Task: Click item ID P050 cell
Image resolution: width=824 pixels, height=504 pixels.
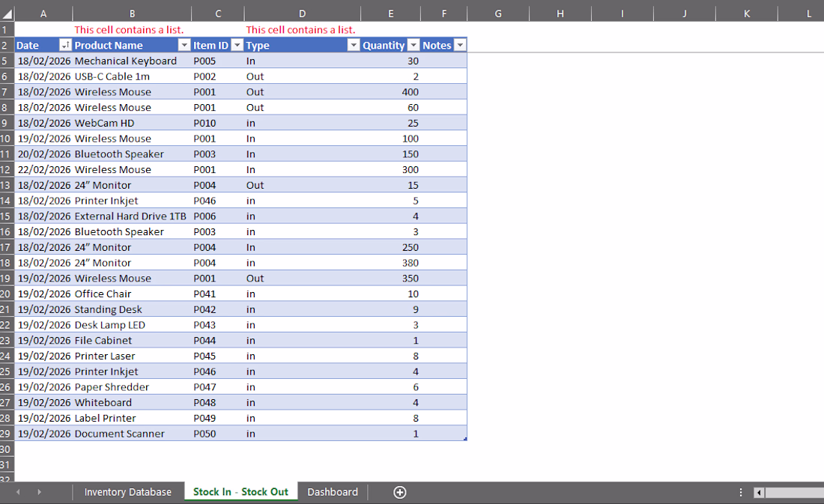Action: (217, 434)
